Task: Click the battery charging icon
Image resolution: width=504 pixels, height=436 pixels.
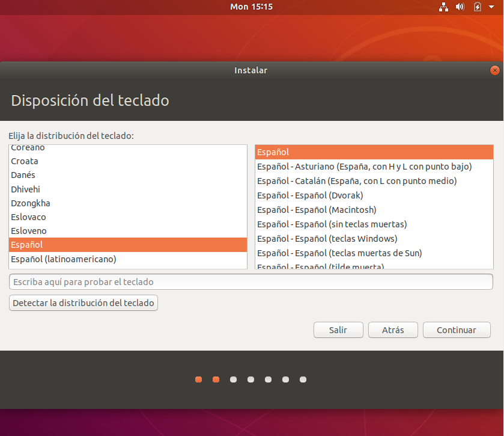Action: [478, 7]
